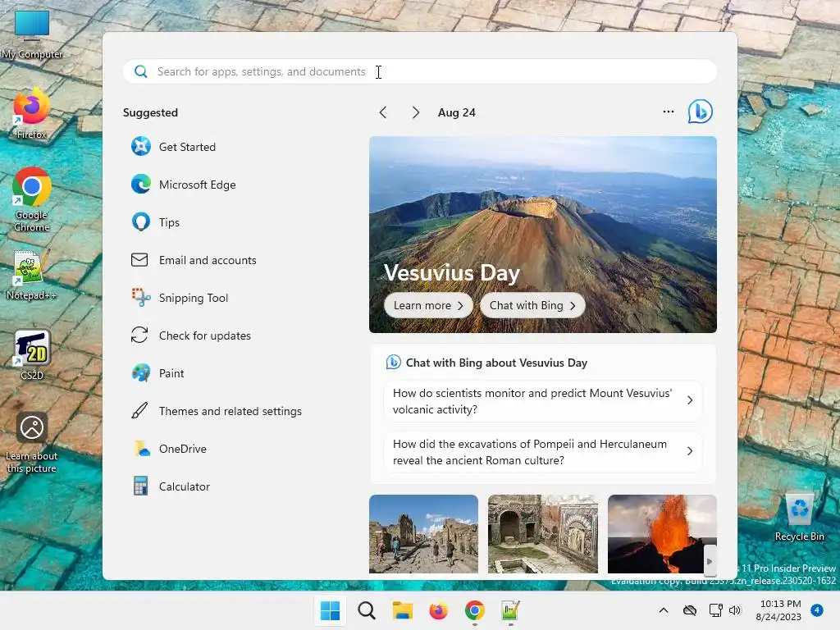Open Notepad++ from the taskbar
The height and width of the screenshot is (630, 840).
510,610
